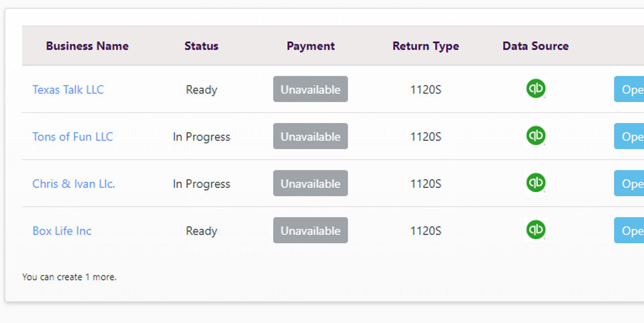Click the Status column header

coord(201,46)
